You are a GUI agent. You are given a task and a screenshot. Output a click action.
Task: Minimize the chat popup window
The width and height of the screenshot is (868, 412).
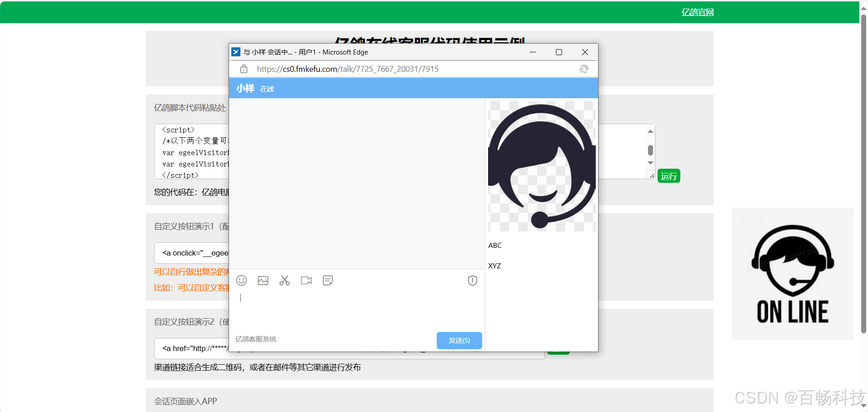533,52
